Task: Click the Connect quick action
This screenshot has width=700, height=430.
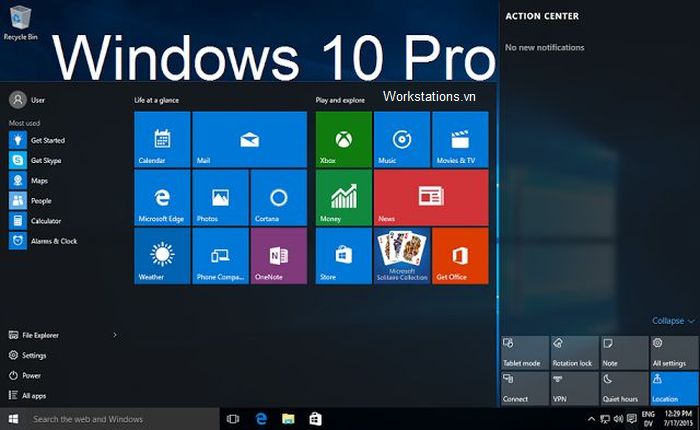Action: [525, 388]
